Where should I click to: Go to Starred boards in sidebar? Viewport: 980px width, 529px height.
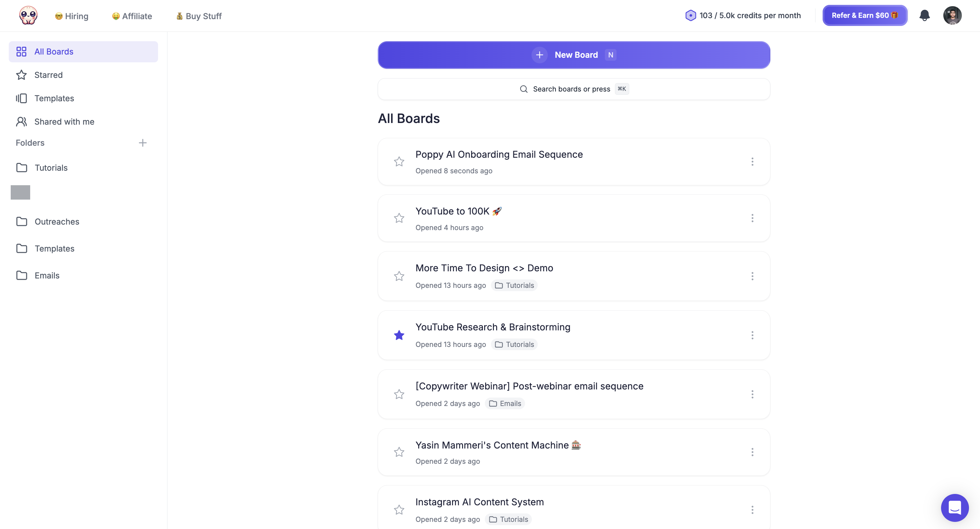(x=48, y=75)
